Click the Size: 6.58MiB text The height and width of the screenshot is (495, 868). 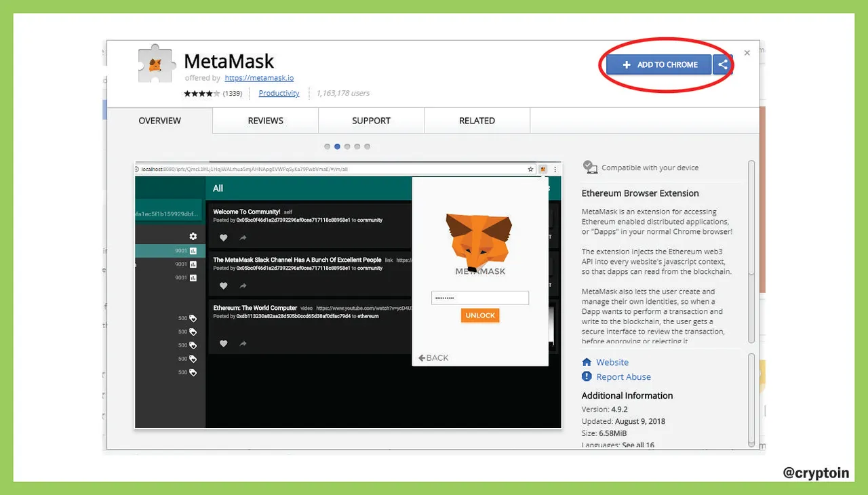click(604, 433)
